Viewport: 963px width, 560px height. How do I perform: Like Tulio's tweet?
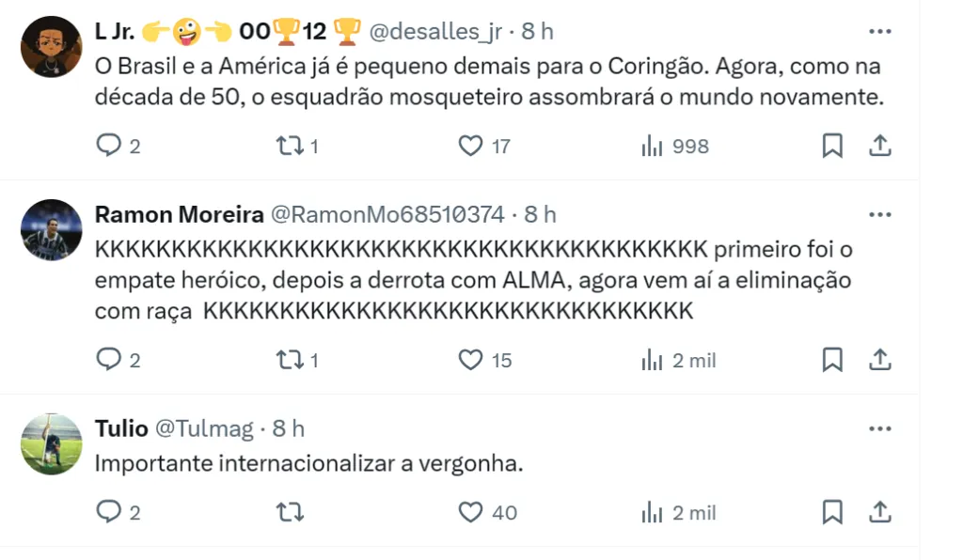(470, 512)
